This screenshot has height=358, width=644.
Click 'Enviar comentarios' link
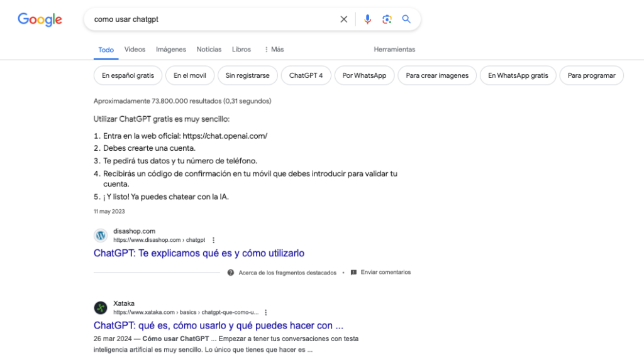386,273
